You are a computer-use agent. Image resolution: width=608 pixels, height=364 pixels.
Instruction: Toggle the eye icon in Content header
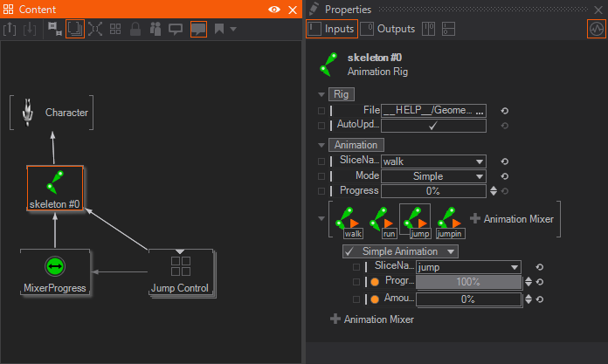(274, 9)
